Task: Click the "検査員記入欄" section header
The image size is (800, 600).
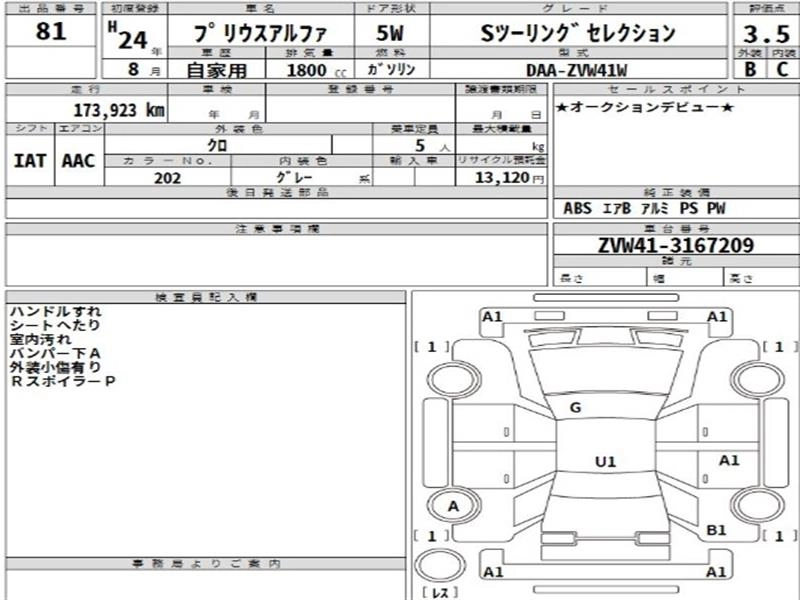Action: (x=206, y=297)
